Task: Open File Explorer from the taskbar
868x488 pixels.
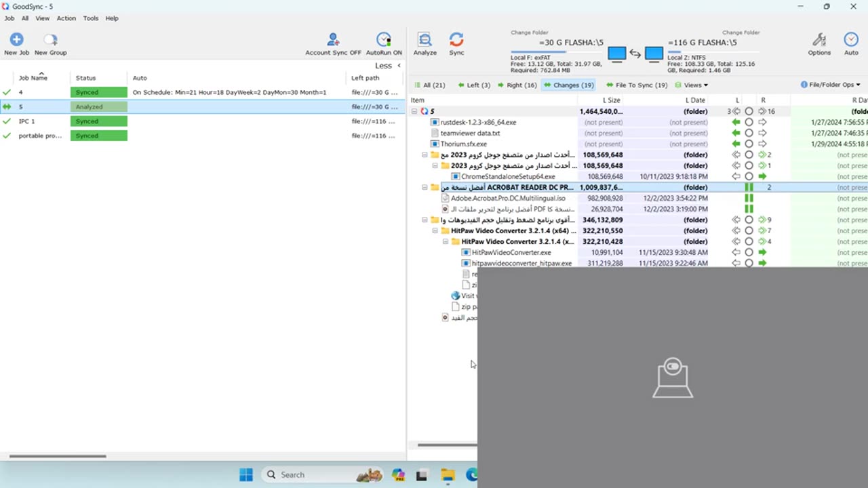Action: pyautogui.click(x=448, y=474)
